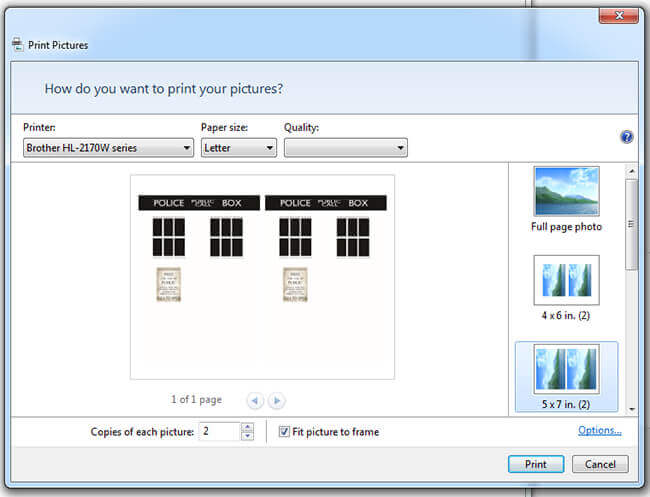
Task: Click the 'How do you want to print your pictures?' heading
Action: pyautogui.click(x=164, y=89)
